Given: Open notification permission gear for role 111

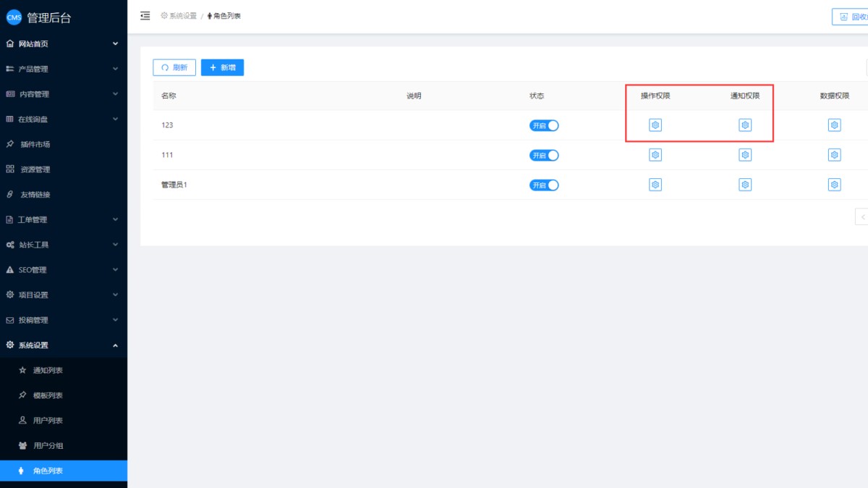Looking at the screenshot, I should point(745,155).
